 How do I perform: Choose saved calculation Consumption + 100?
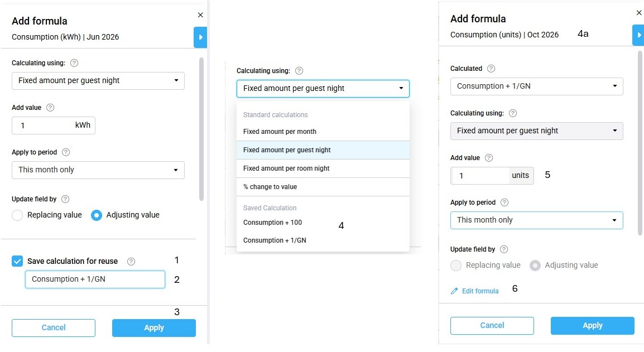point(272,223)
